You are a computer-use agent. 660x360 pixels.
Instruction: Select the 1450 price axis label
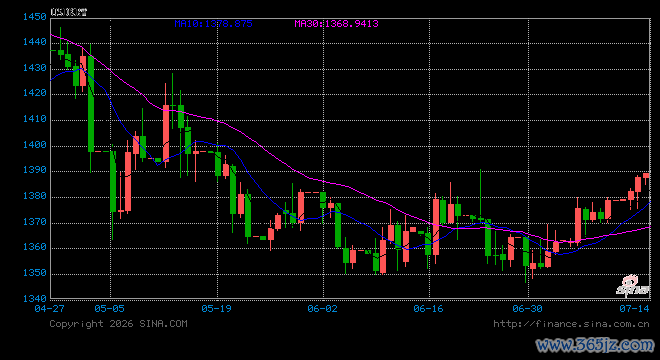tap(35, 17)
